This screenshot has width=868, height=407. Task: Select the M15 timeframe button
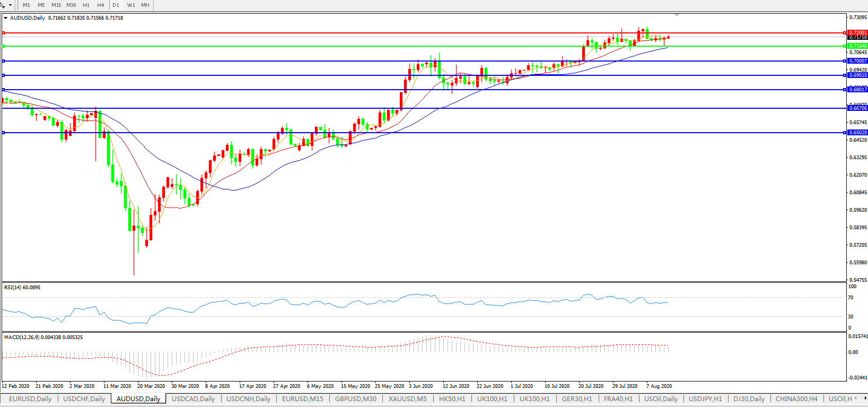pyautogui.click(x=56, y=5)
